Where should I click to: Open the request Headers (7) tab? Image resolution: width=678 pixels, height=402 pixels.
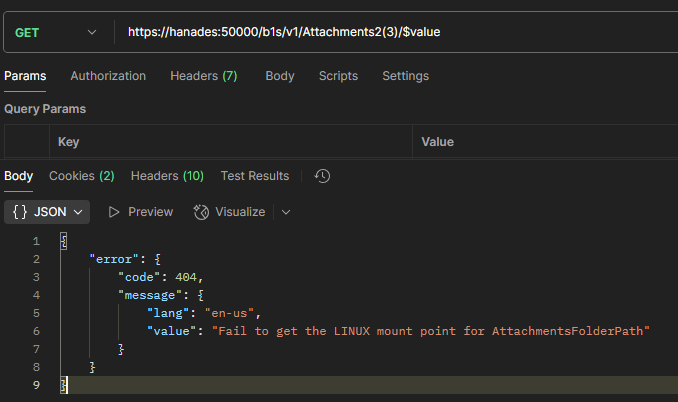point(204,76)
